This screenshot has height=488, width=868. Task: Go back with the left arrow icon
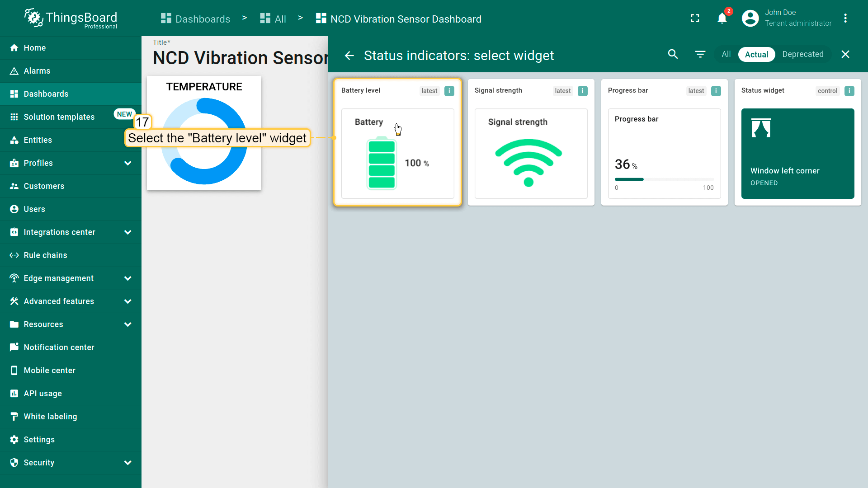[349, 56]
